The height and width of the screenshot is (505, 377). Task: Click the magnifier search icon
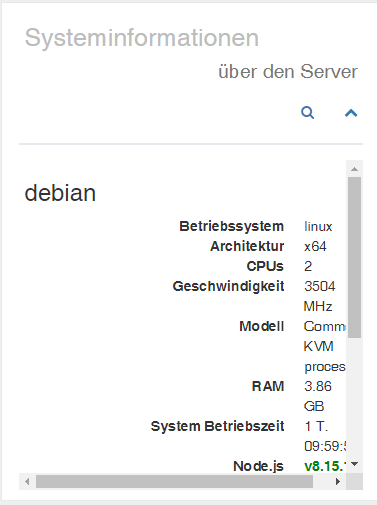307,113
